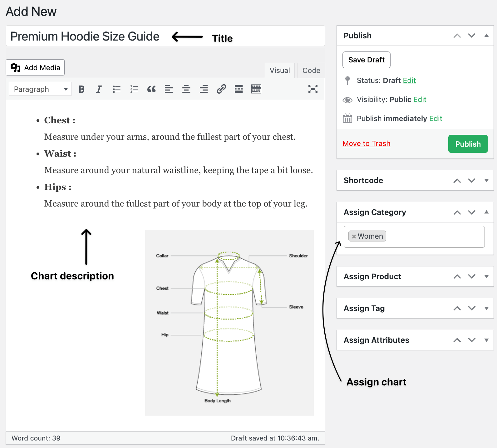This screenshot has width=497, height=448.
Task: Click the Assign Attributes panel heading
Action: click(376, 340)
